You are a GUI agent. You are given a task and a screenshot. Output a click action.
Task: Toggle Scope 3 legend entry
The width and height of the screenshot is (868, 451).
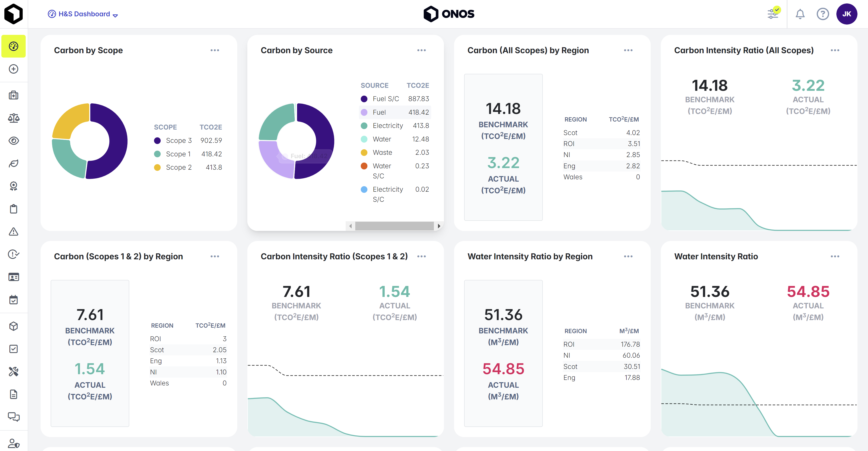pyautogui.click(x=188, y=141)
